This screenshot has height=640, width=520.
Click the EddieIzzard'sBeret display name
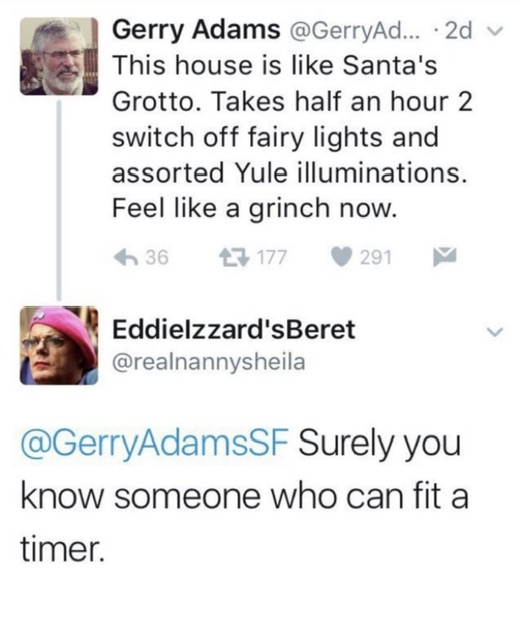click(x=233, y=330)
